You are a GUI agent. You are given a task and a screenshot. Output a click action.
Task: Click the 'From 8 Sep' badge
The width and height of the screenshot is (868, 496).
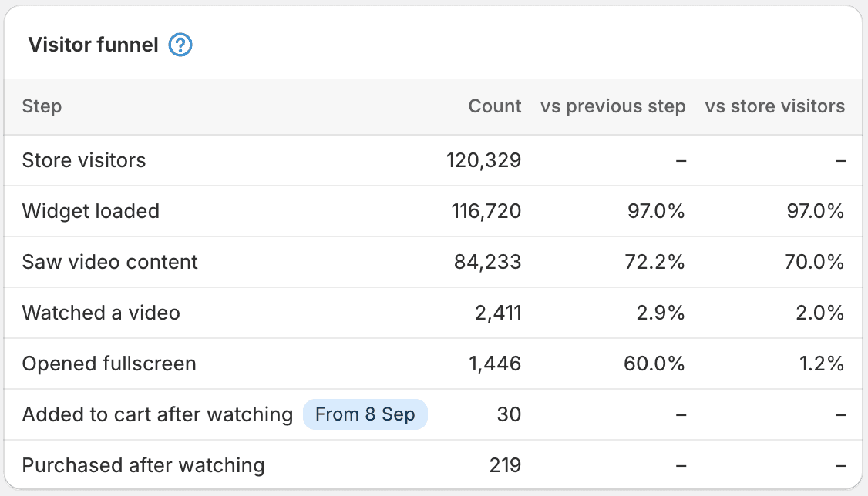tap(365, 414)
